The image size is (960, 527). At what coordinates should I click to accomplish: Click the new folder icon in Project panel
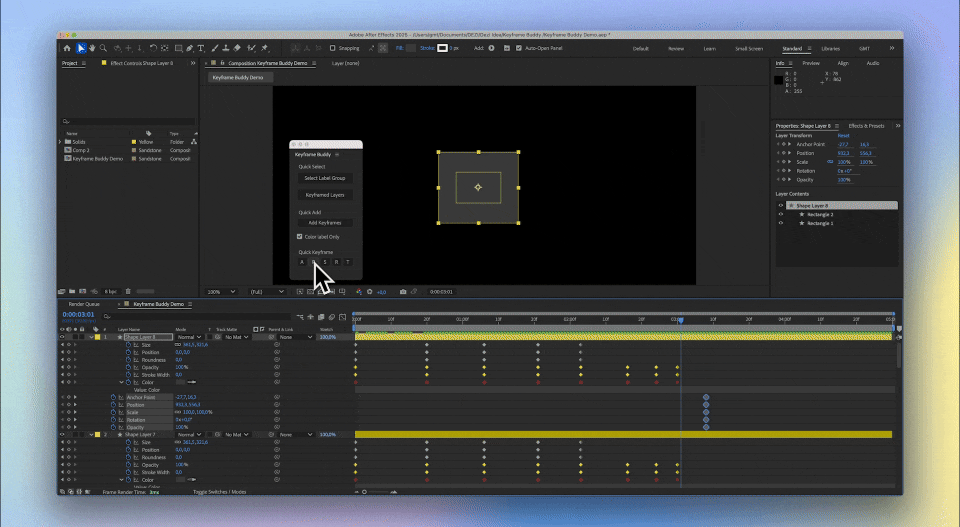pos(72,291)
